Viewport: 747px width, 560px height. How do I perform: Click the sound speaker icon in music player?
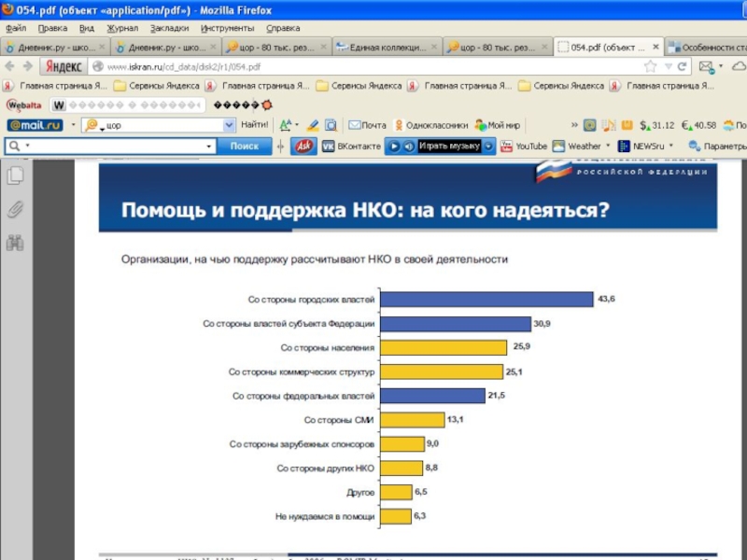pyautogui.click(x=409, y=147)
